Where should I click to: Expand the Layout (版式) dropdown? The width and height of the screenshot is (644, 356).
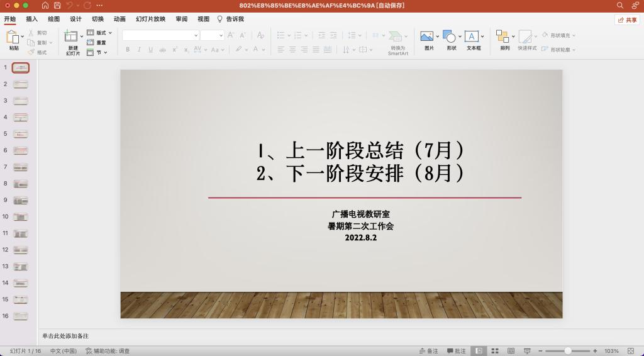pyautogui.click(x=100, y=33)
